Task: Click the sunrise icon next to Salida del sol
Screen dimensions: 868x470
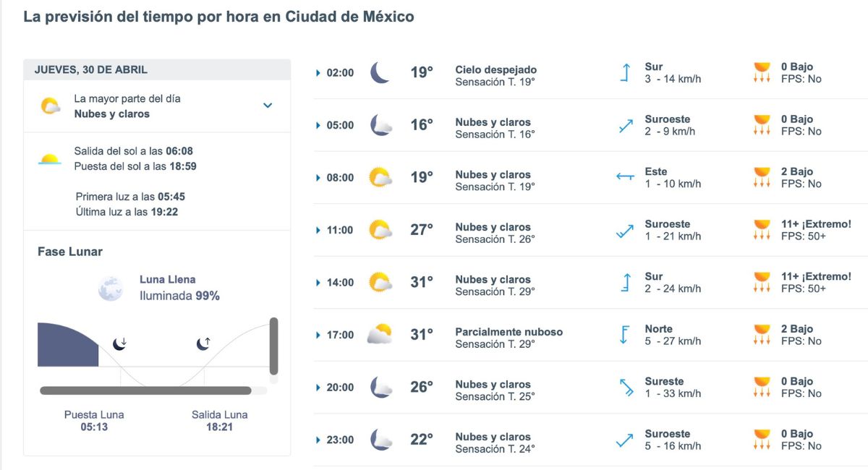Action: (x=49, y=158)
